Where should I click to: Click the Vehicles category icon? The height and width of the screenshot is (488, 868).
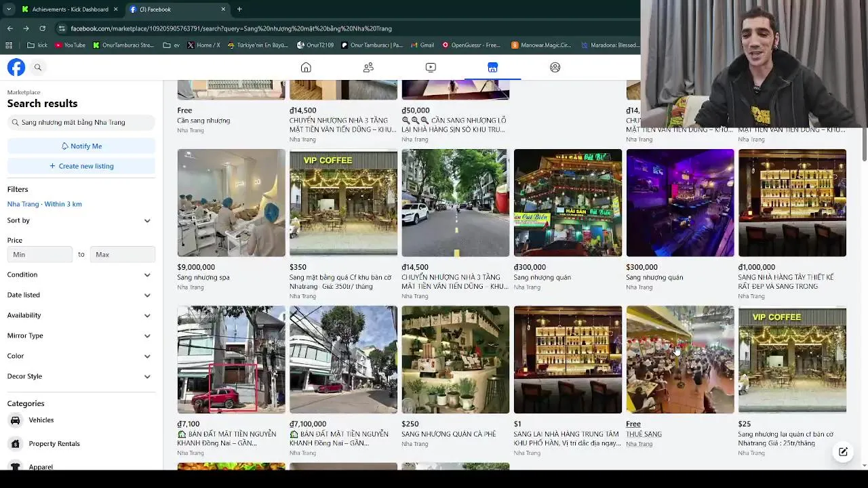[15, 420]
